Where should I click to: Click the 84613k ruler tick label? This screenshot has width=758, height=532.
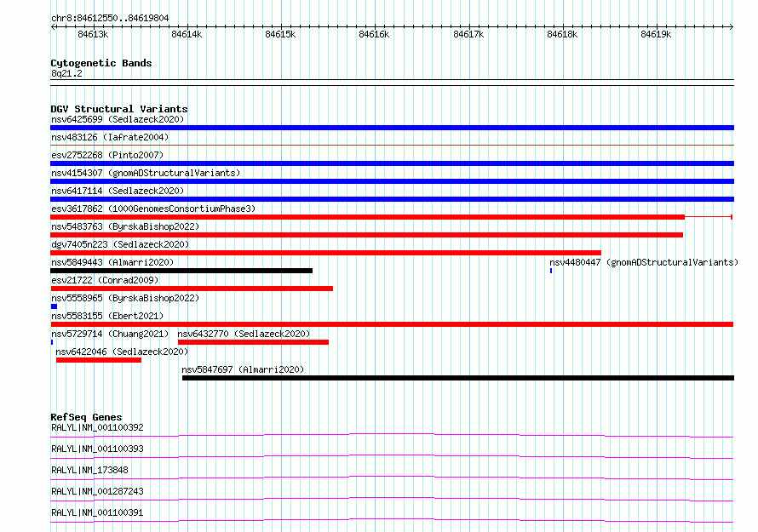point(93,34)
